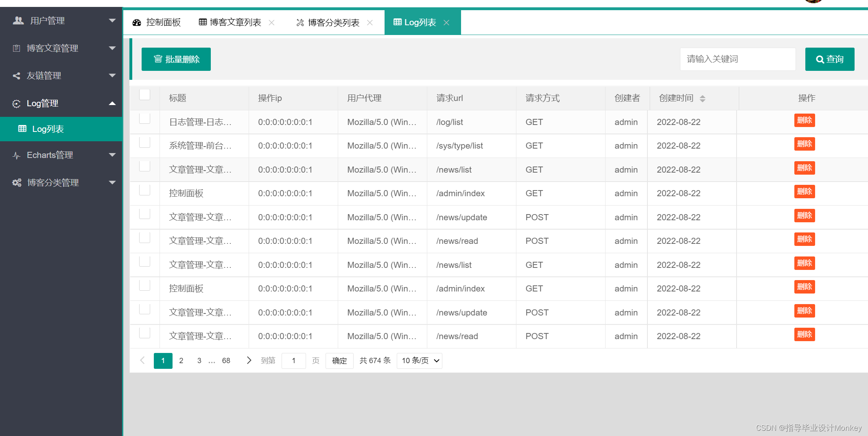The image size is (868, 436).
Task: Close the 博客文章列表 tab
Action: 272,22
